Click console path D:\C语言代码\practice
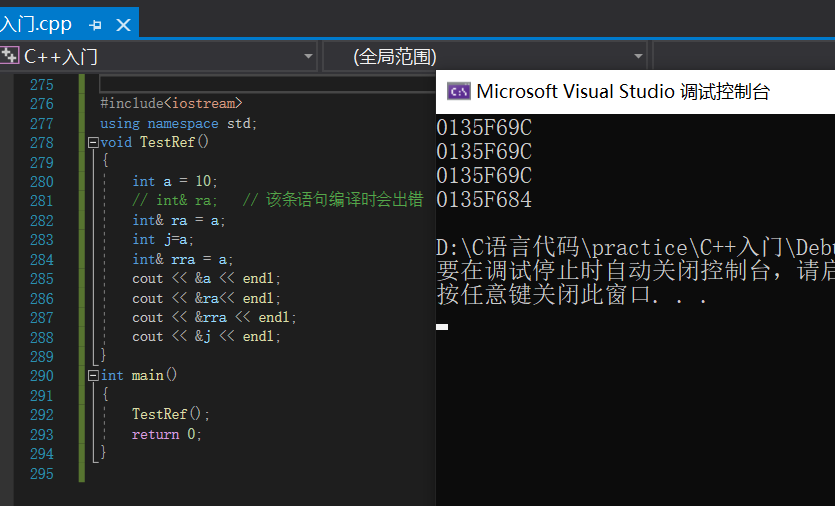The height and width of the screenshot is (506, 835). tap(562, 248)
